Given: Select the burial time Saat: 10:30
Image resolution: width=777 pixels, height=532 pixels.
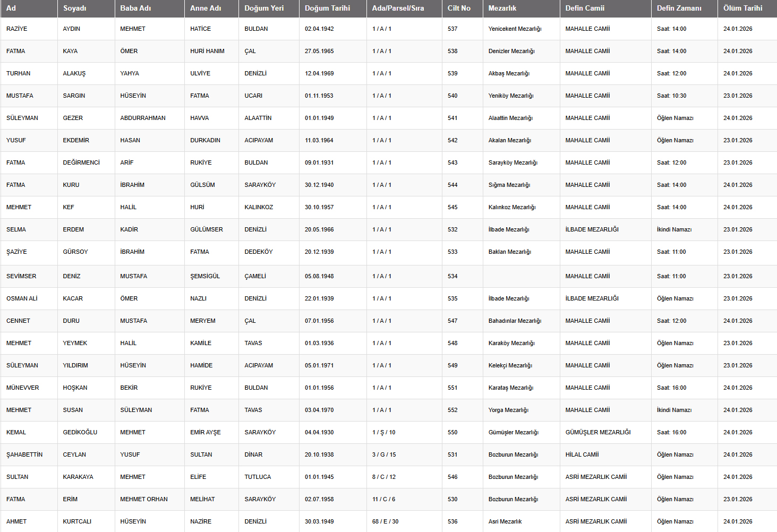Looking at the screenshot, I should click(x=671, y=96).
